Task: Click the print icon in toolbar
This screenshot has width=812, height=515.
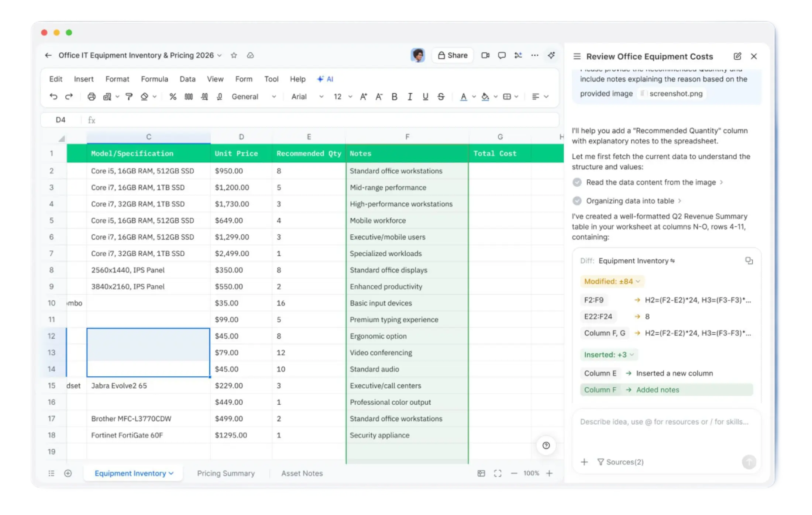Action: point(91,97)
